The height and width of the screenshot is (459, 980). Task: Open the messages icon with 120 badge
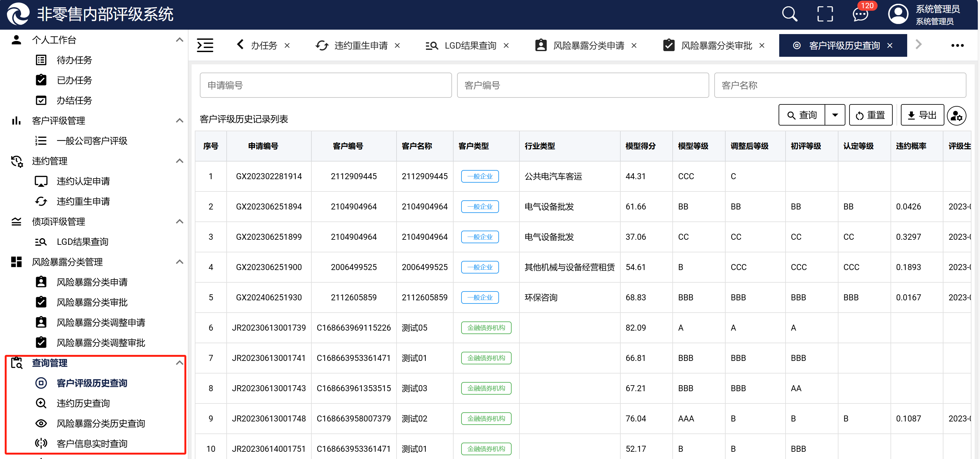pyautogui.click(x=860, y=15)
